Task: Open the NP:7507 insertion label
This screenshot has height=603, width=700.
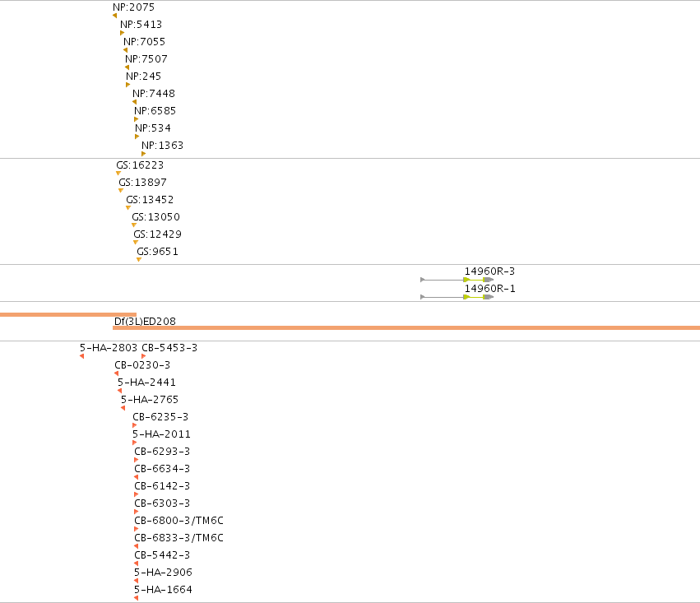Action: [146, 59]
